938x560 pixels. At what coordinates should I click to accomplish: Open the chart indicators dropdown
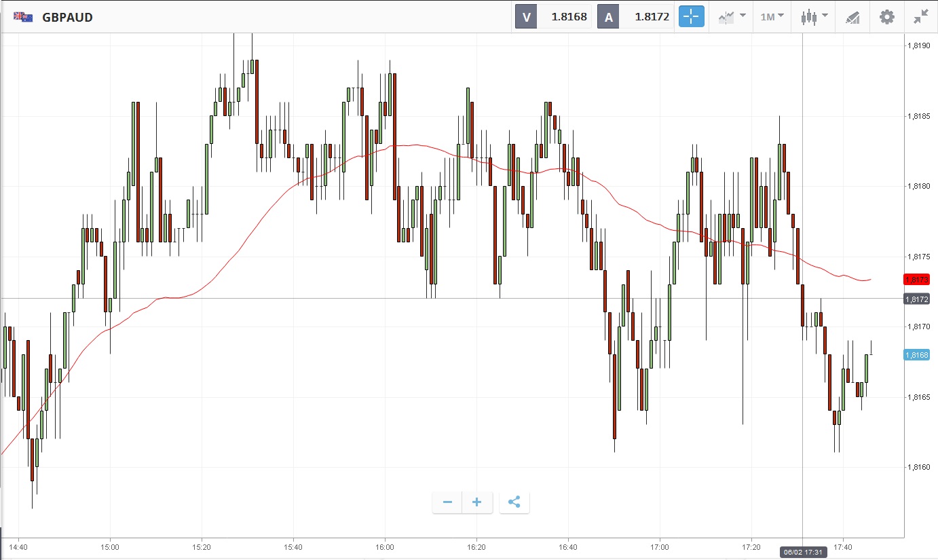click(732, 17)
